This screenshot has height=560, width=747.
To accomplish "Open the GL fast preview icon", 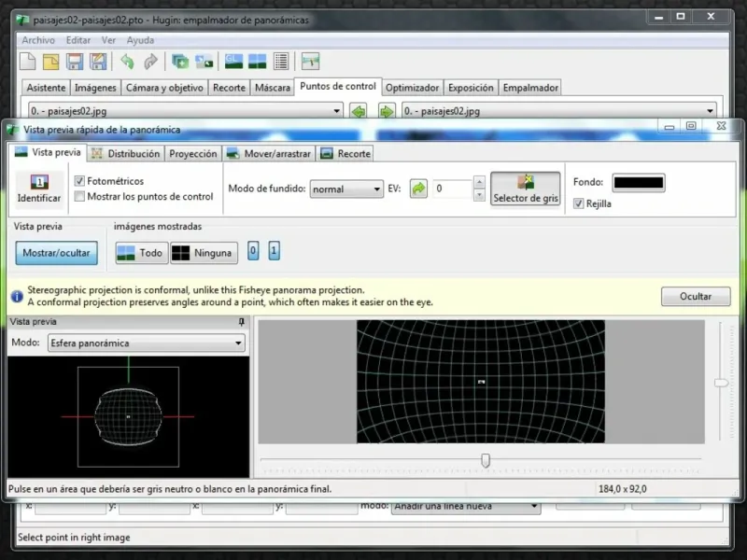I will 233,62.
